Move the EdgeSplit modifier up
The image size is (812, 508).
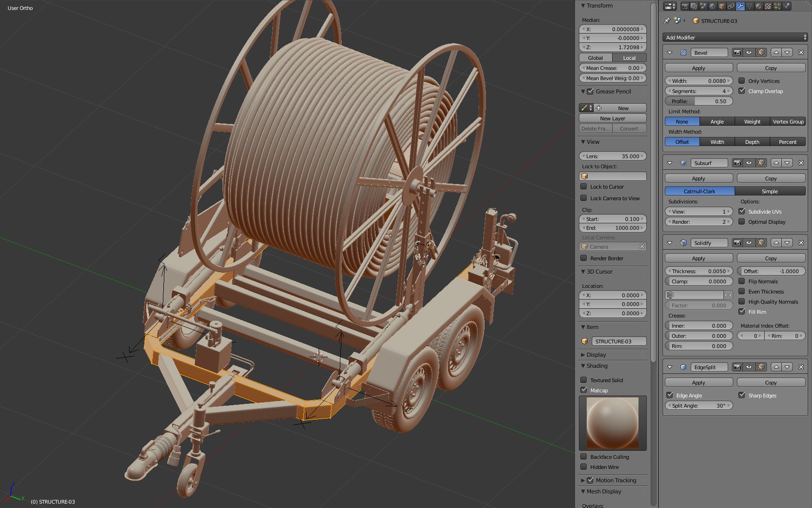click(x=776, y=367)
